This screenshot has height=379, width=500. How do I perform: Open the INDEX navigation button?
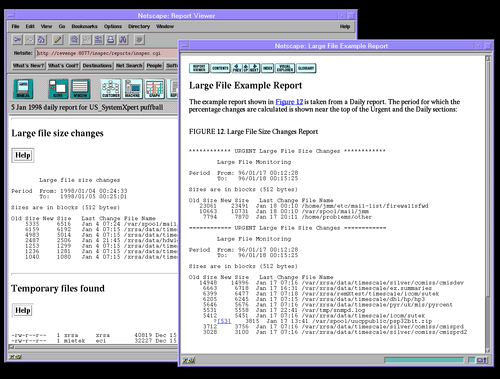267,68
